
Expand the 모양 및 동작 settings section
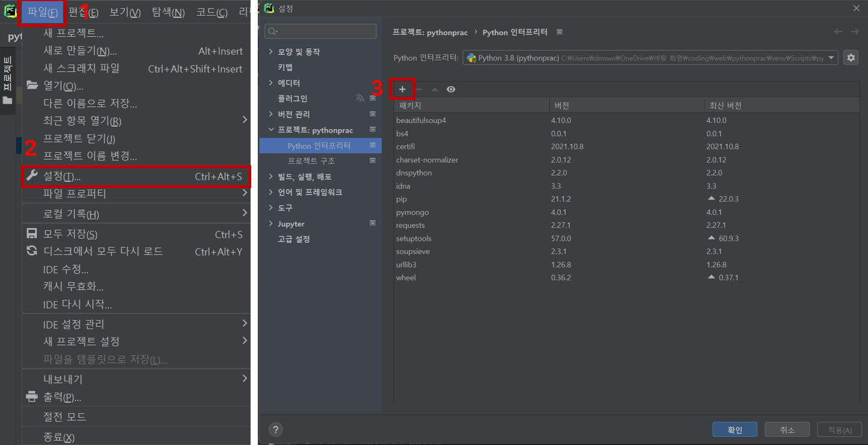(271, 52)
